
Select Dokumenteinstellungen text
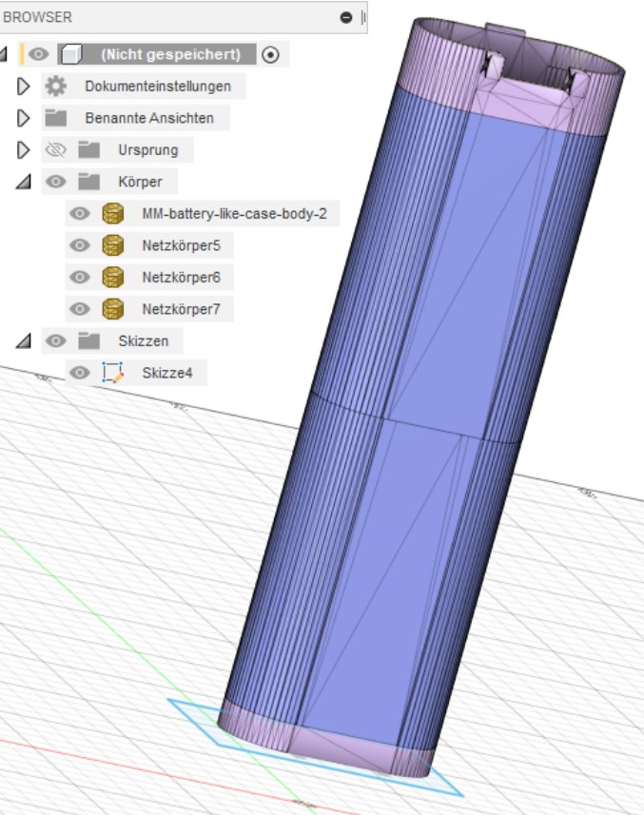click(x=158, y=87)
